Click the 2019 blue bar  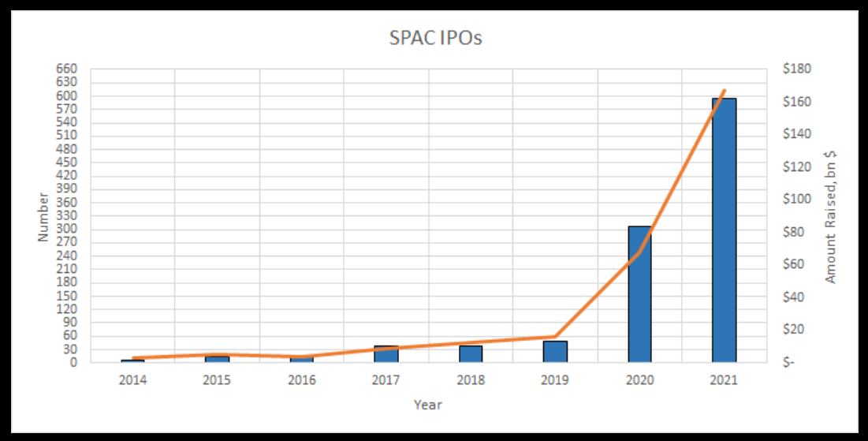[555, 352]
